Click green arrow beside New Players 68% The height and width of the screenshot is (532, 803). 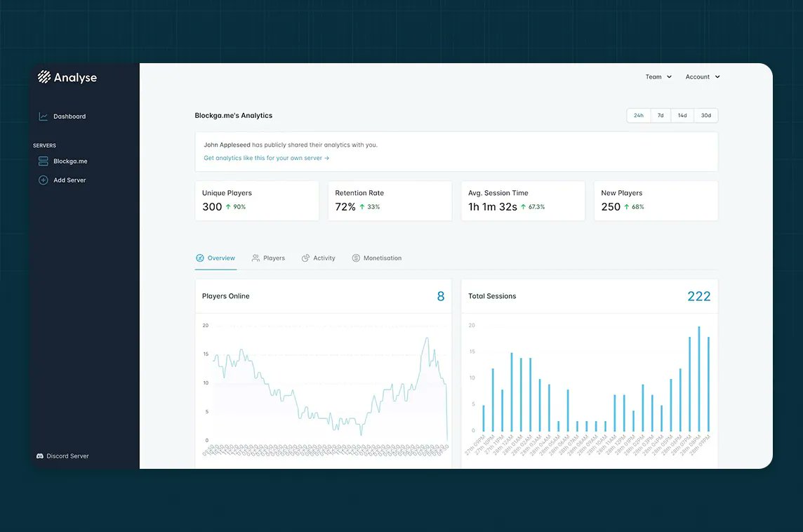[626, 207]
